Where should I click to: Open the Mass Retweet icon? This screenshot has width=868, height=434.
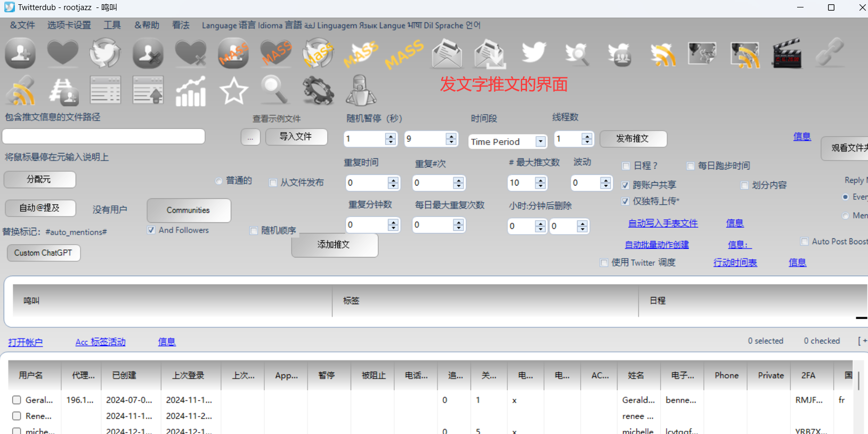[319, 53]
